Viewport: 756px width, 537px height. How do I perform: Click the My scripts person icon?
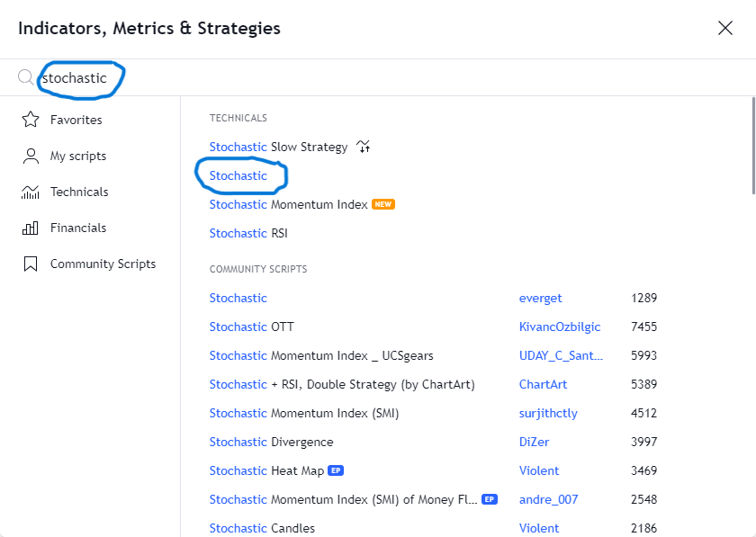[31, 157]
